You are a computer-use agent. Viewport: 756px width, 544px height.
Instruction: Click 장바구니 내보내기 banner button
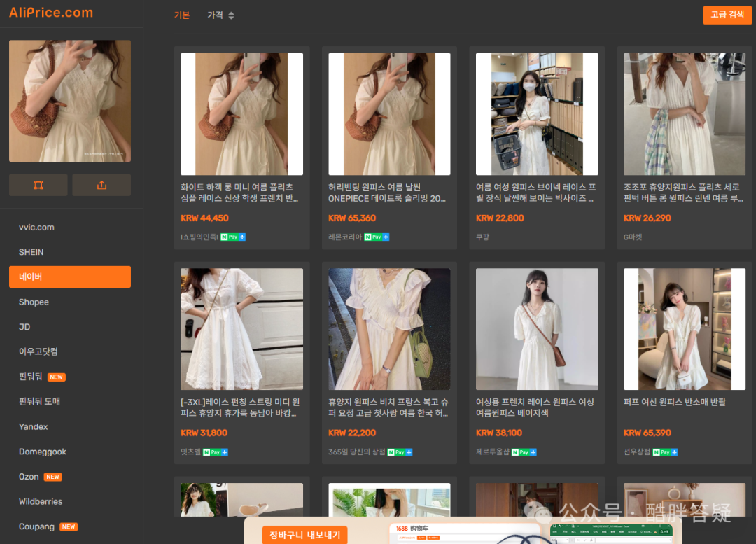tap(304, 535)
